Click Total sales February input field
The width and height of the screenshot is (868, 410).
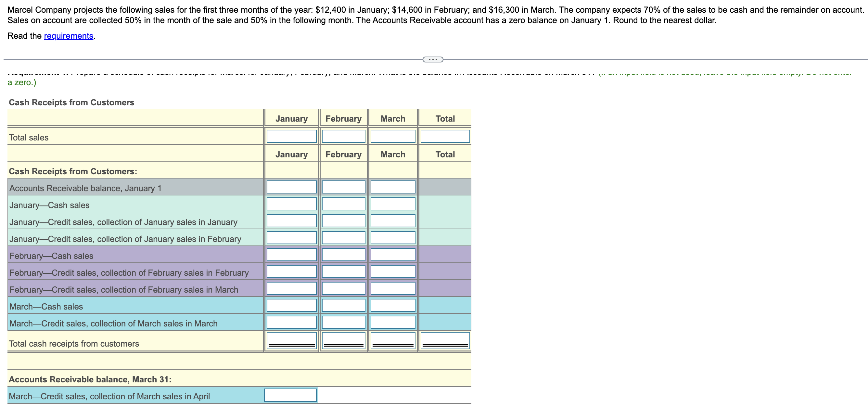tap(343, 136)
